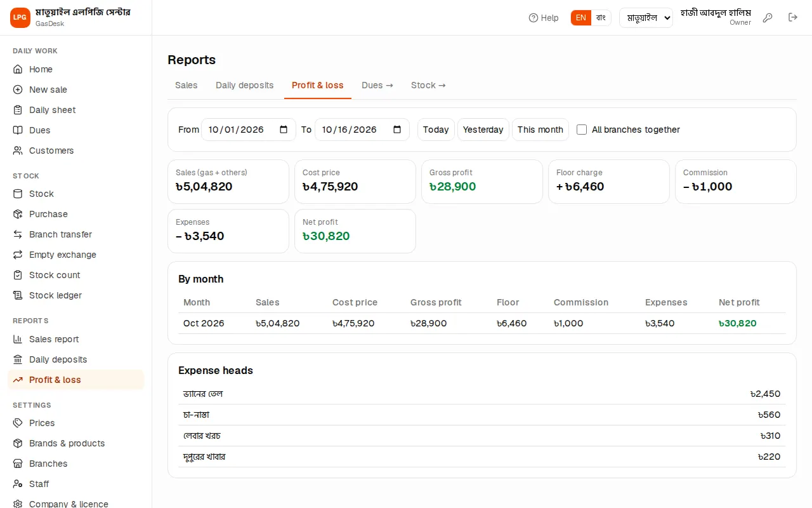Screen dimensions: 812x508
Task: Select Branch transfer arrows icon
Action: pos(18,234)
